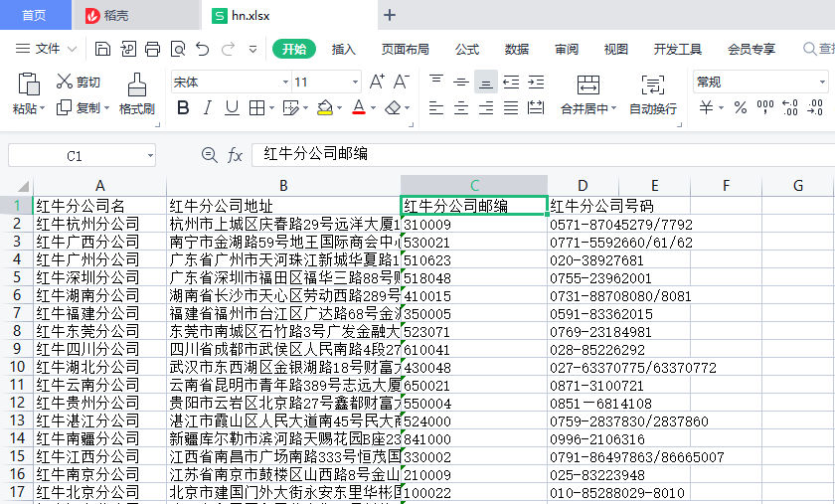Image resolution: width=835 pixels, height=504 pixels.
Task: Switch to 视图 ribbon tab
Action: click(616, 49)
